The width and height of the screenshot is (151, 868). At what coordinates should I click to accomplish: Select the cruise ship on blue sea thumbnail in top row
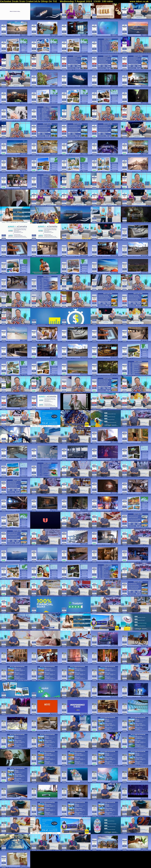pyautogui.click(x=45, y=12)
